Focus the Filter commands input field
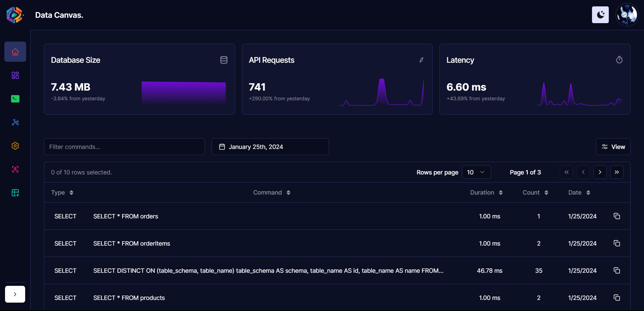The width and height of the screenshot is (644, 311). click(x=124, y=147)
